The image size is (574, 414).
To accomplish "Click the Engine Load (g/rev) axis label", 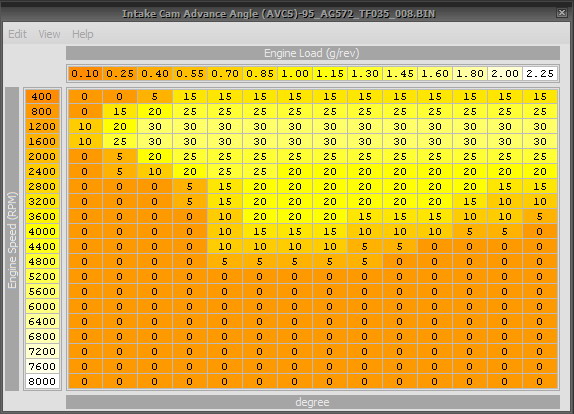I will pyautogui.click(x=313, y=53).
